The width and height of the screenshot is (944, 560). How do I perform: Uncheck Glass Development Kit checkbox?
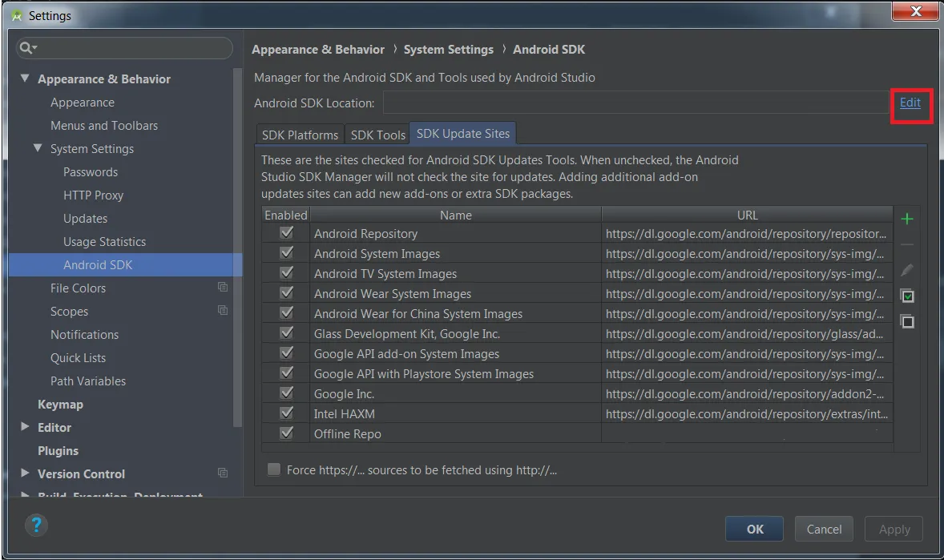coord(287,333)
